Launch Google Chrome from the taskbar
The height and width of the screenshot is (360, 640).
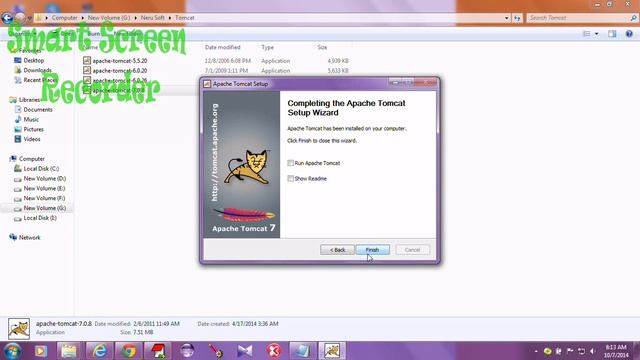pos(129,351)
